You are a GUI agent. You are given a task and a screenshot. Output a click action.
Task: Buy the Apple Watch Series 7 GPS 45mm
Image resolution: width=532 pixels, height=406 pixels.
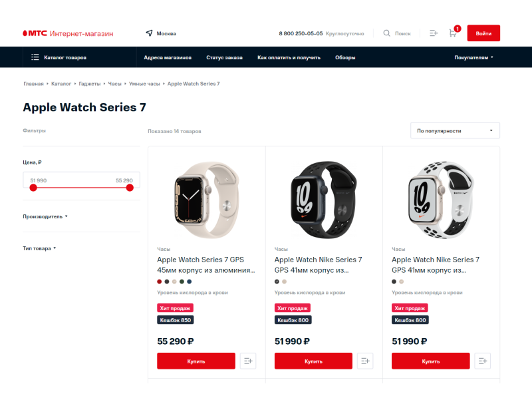point(196,361)
